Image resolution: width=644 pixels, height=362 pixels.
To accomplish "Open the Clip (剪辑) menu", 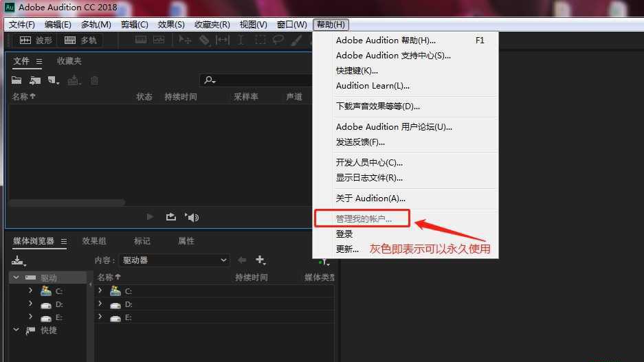I will [134, 25].
